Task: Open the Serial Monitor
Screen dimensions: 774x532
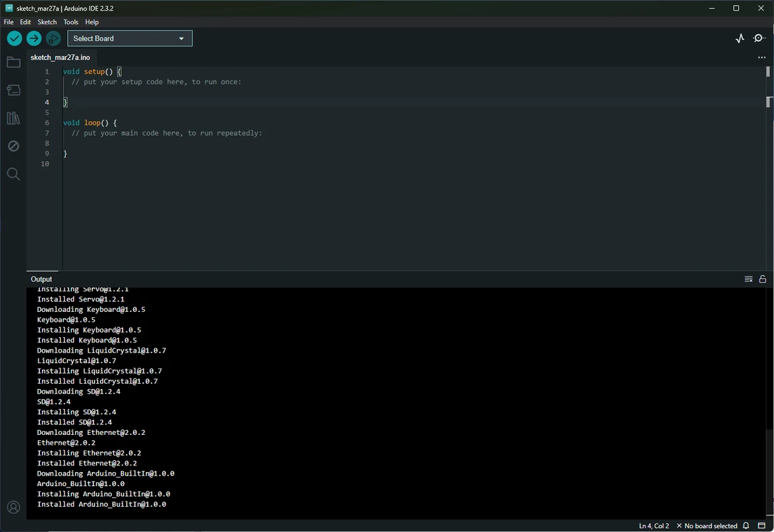Action: 759,39
